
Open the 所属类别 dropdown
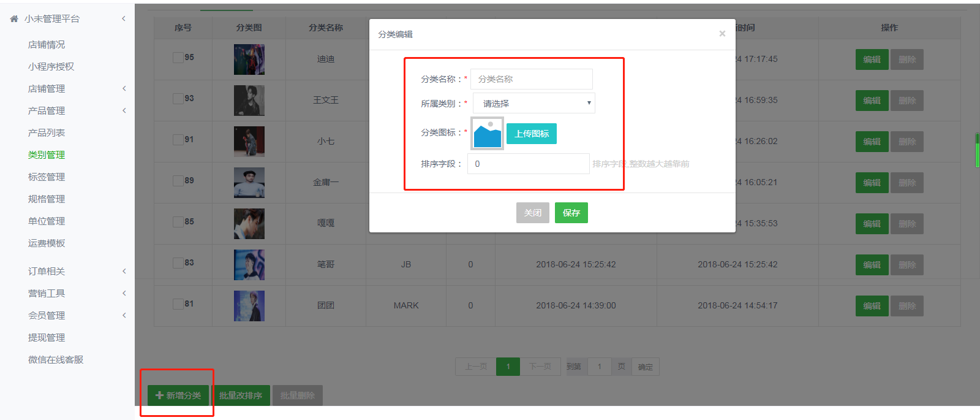(533, 104)
